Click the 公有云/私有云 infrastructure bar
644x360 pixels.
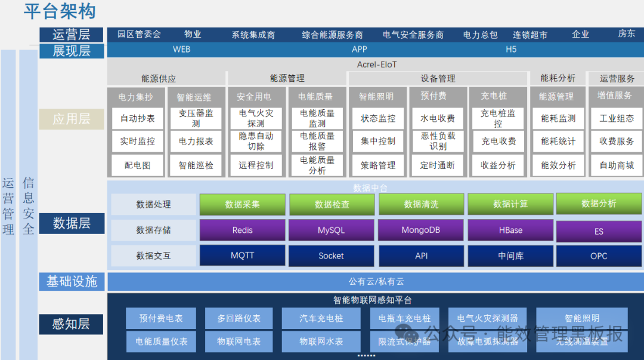pos(376,281)
